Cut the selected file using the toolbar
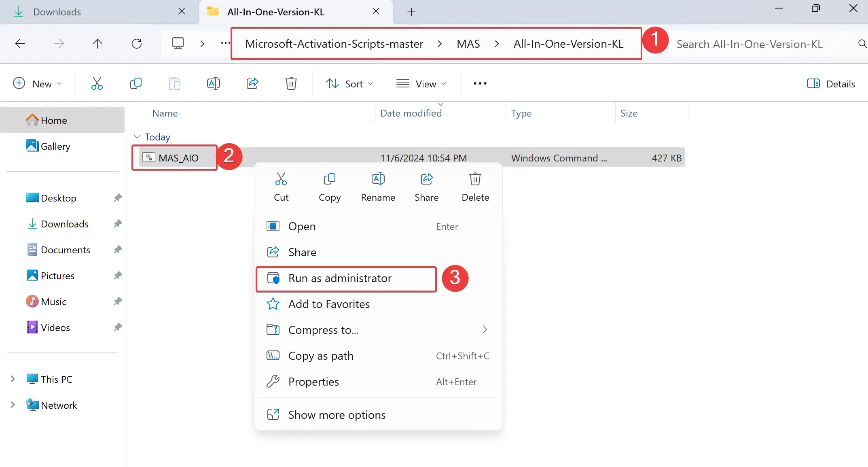 point(97,83)
